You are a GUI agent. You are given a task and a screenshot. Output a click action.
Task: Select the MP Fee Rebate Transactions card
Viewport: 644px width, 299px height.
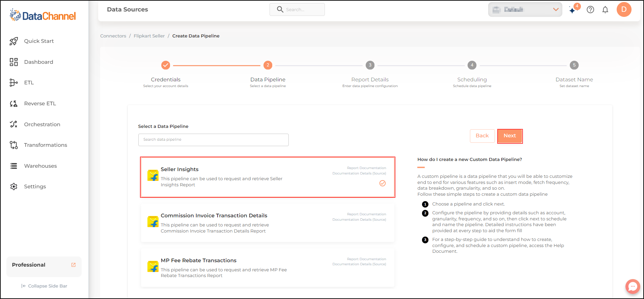(268, 268)
